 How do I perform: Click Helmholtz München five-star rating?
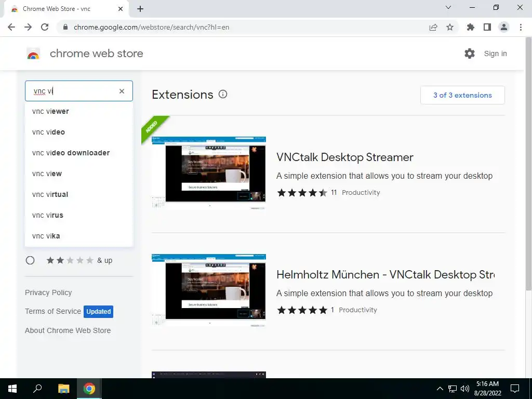tap(302, 310)
